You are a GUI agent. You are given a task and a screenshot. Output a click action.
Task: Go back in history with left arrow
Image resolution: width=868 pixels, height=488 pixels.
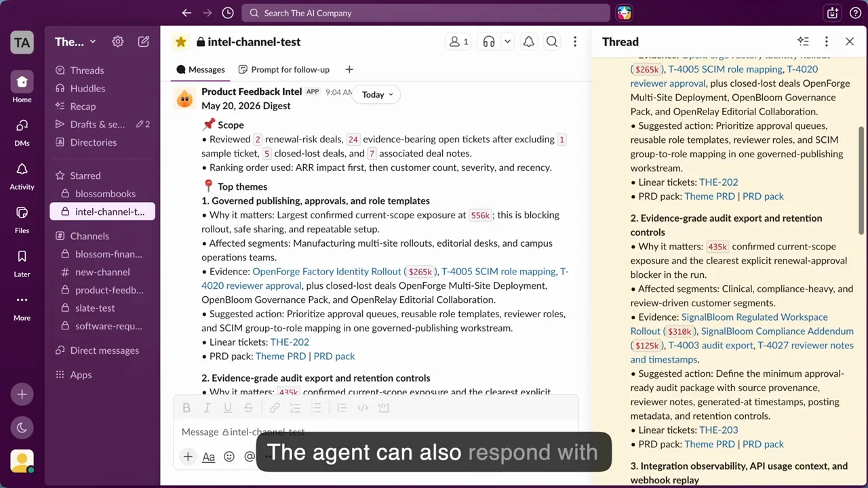point(186,13)
